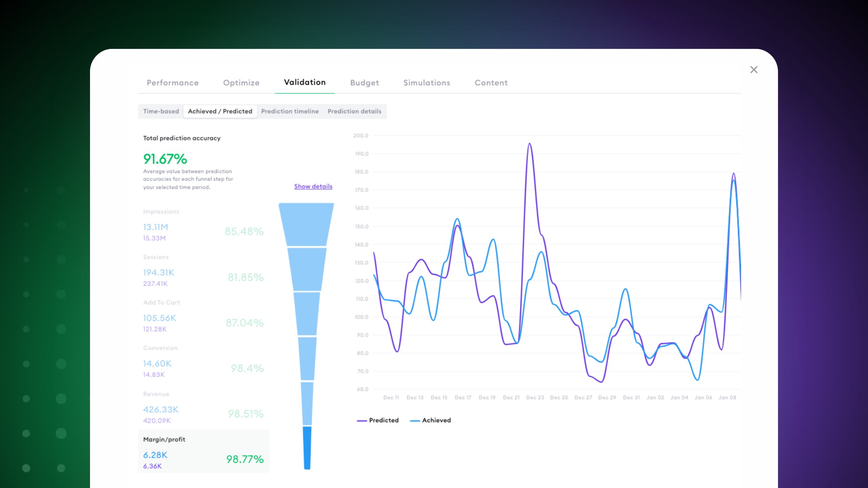
Task: Select the Time-based view toggle
Action: tap(161, 111)
